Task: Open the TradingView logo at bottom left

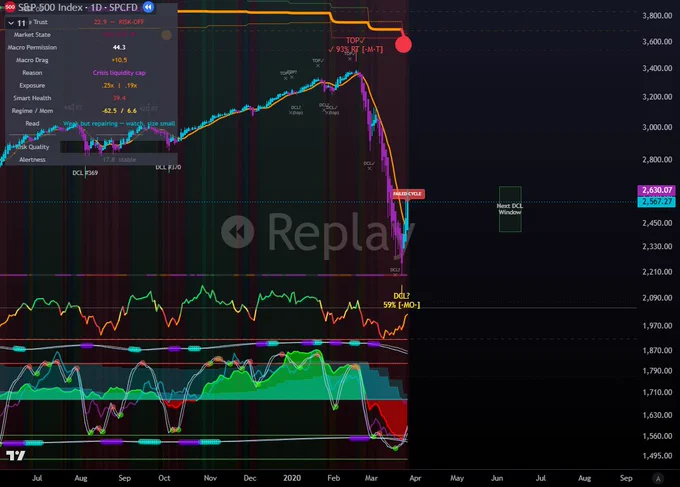Action: pyautogui.click(x=16, y=455)
